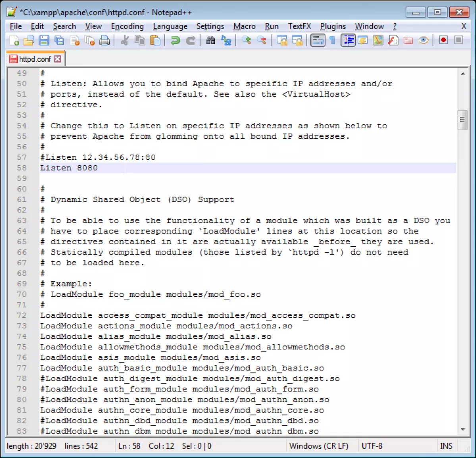Copy selection toolbar icon
The height and width of the screenshot is (458, 476).
pos(140,41)
